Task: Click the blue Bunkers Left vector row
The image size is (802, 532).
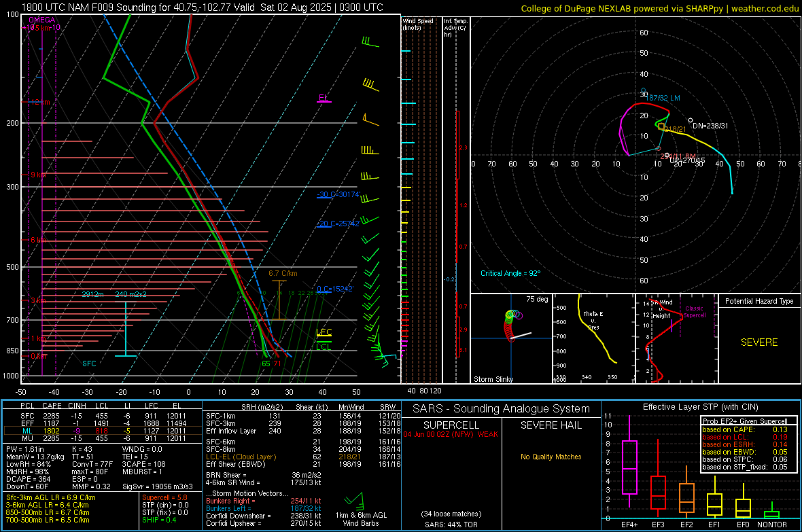Action: pyautogui.click(x=264, y=508)
